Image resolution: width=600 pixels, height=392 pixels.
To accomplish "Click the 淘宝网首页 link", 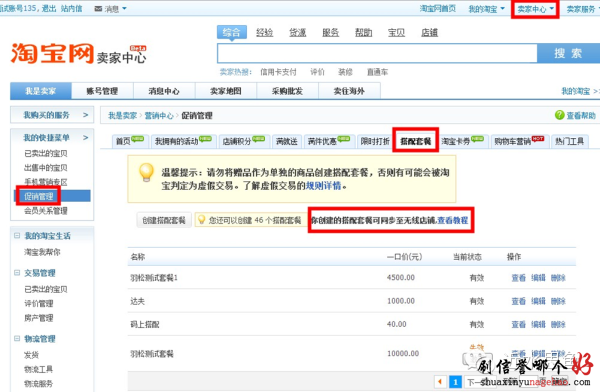I will tap(438, 8).
